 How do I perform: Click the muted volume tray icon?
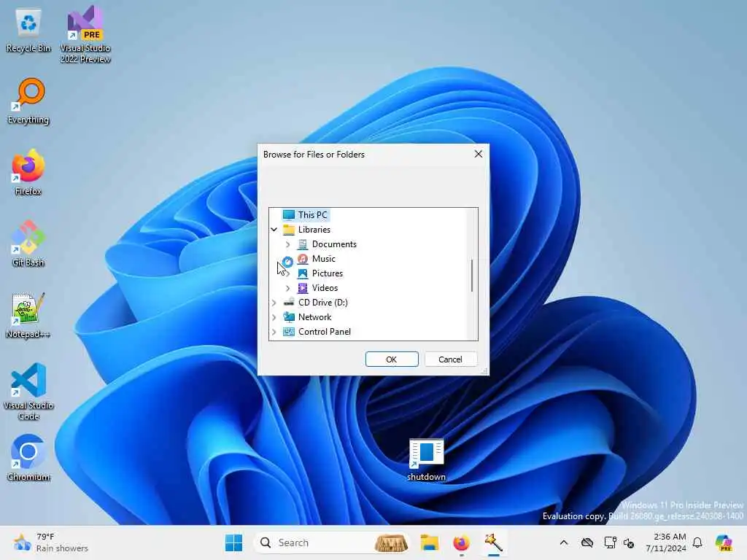628,542
